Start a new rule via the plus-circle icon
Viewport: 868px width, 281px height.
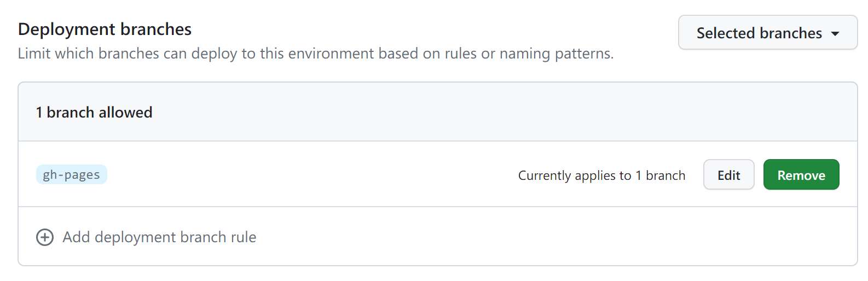click(45, 237)
